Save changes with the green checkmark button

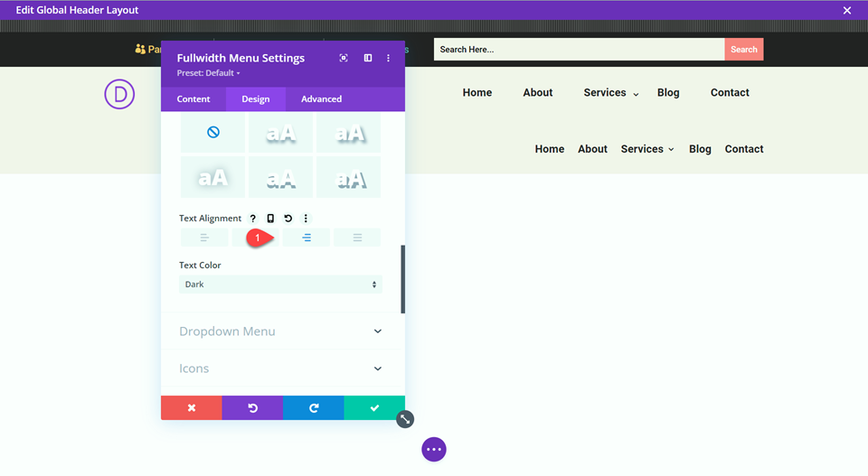[x=374, y=408]
